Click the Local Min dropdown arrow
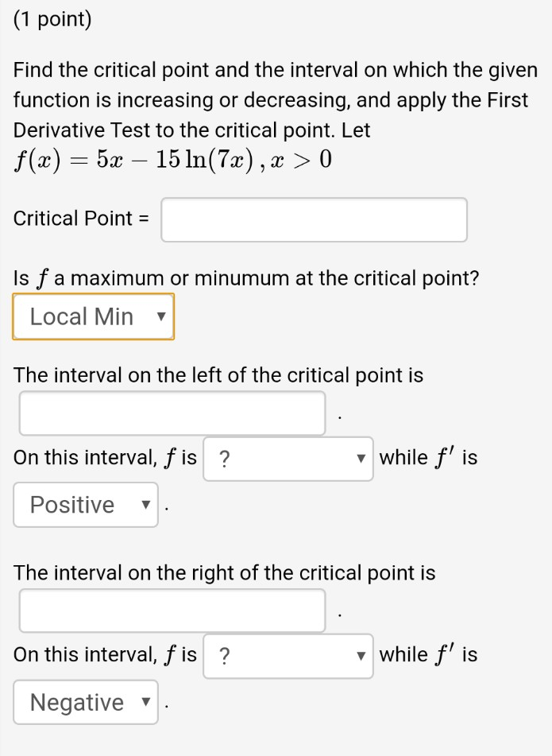 pyautogui.click(x=161, y=316)
